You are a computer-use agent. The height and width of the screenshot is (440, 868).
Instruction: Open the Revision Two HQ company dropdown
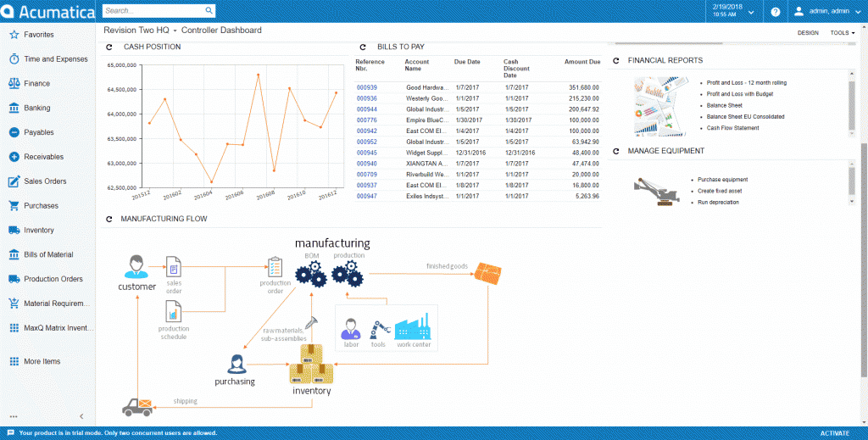tap(139, 31)
